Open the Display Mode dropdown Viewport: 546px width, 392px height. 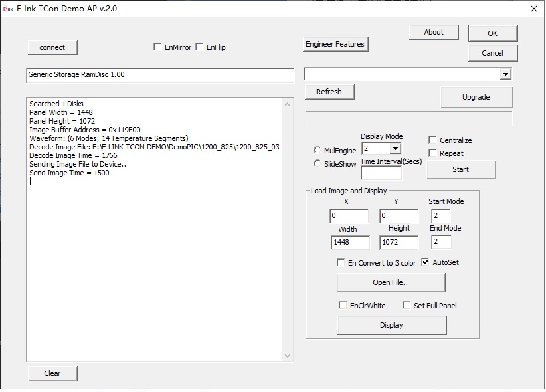coord(395,149)
